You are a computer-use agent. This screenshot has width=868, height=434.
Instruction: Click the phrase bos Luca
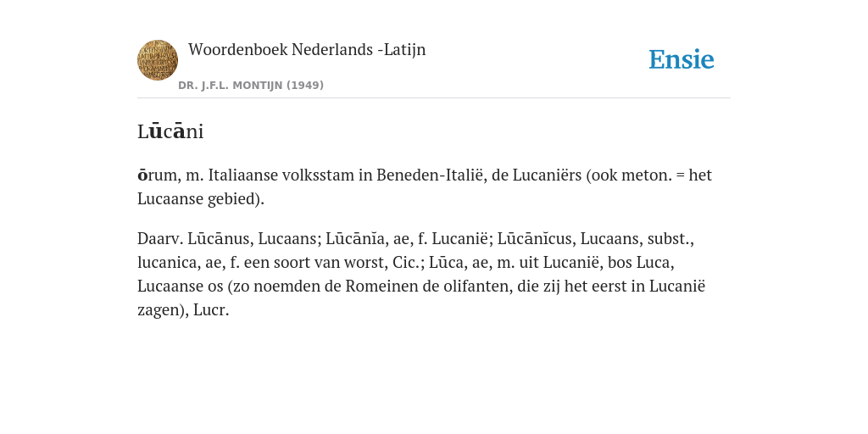click(x=640, y=263)
